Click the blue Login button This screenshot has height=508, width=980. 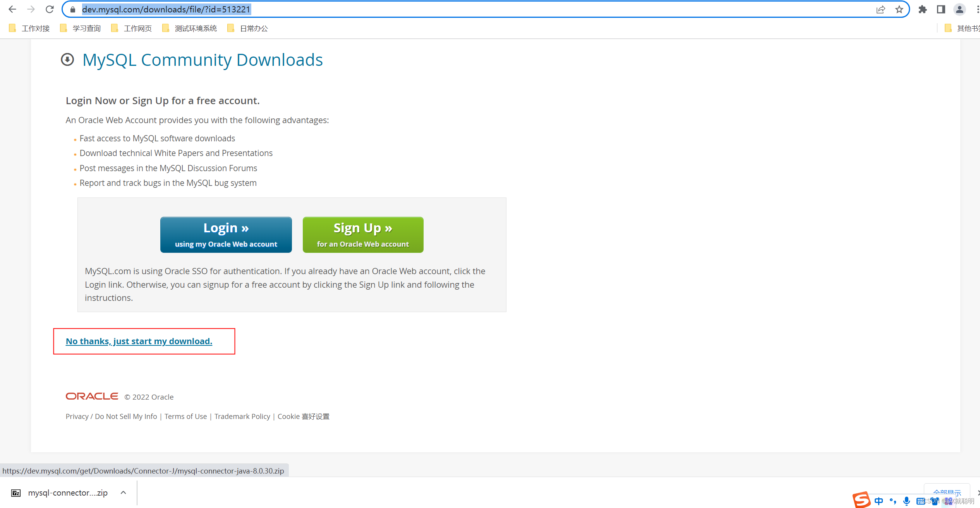point(226,235)
